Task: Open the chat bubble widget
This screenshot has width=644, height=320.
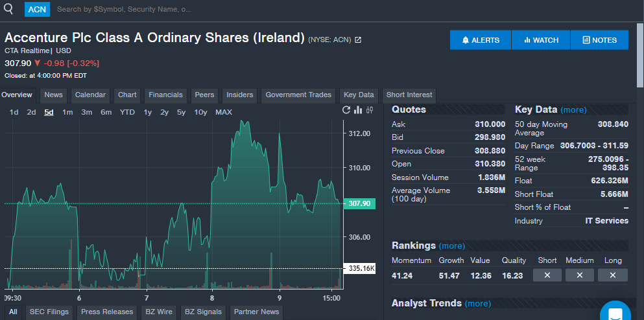Action: [x=615, y=312]
